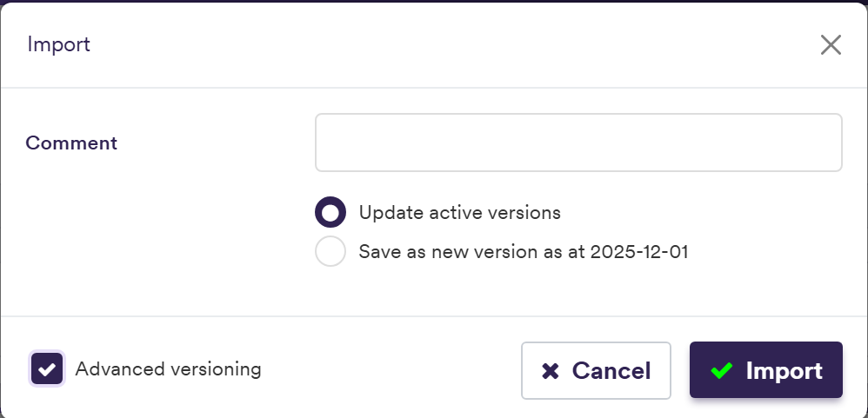Click the word Import on the dark button
Viewport: 868px width, 418px height.
point(784,371)
